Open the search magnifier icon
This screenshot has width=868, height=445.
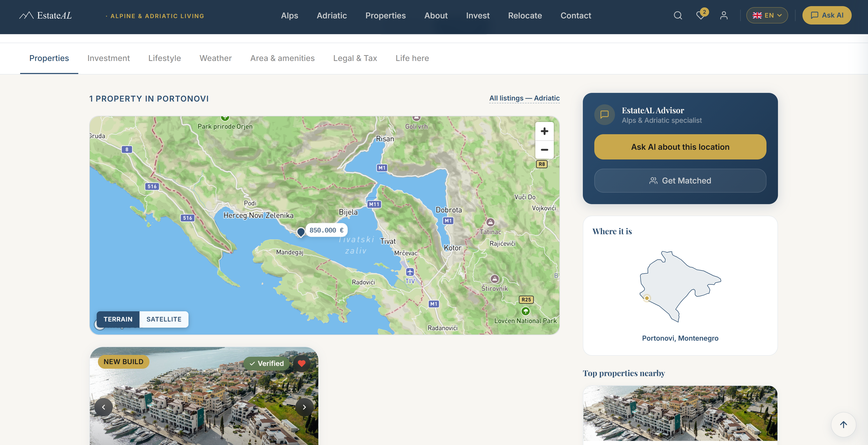(x=678, y=16)
